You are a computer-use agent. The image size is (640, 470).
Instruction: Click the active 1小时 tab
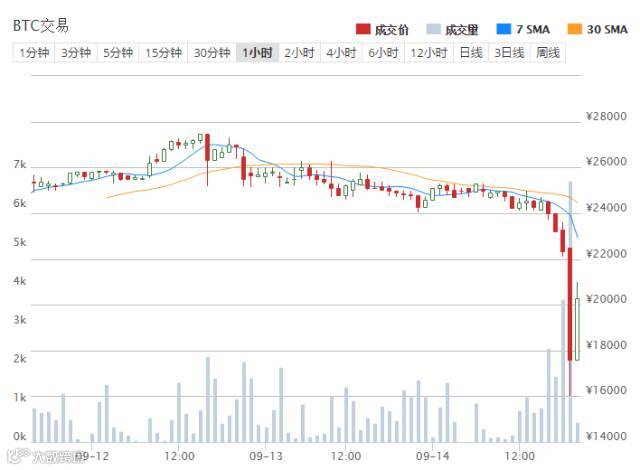pyautogui.click(x=257, y=53)
